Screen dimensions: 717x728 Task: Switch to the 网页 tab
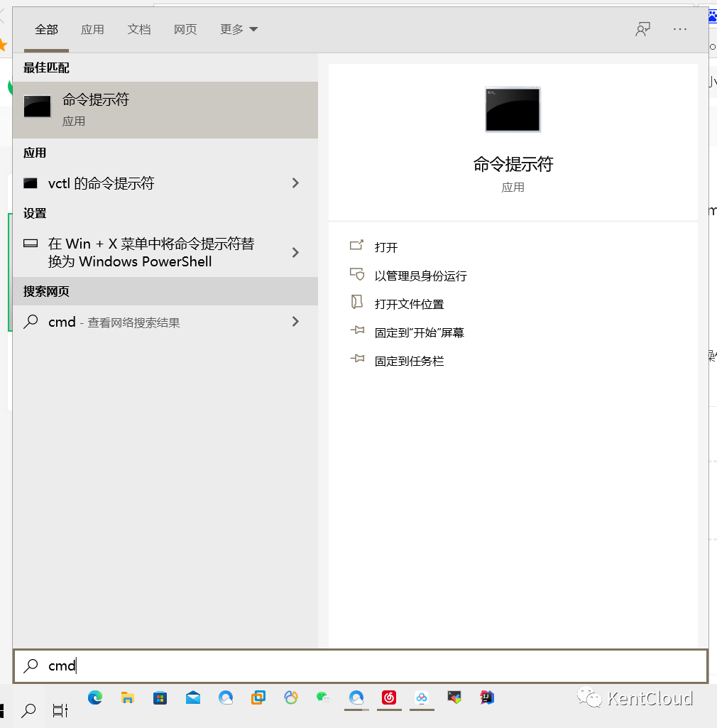pyautogui.click(x=185, y=29)
